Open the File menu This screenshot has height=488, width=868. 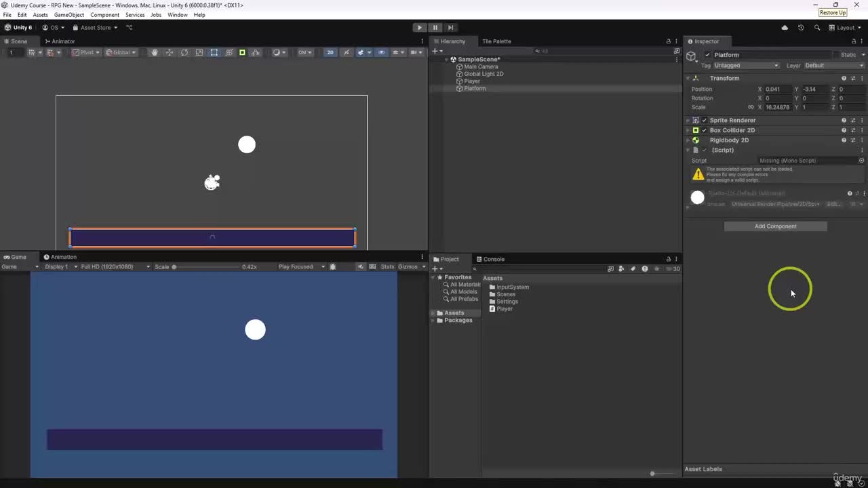click(x=7, y=15)
